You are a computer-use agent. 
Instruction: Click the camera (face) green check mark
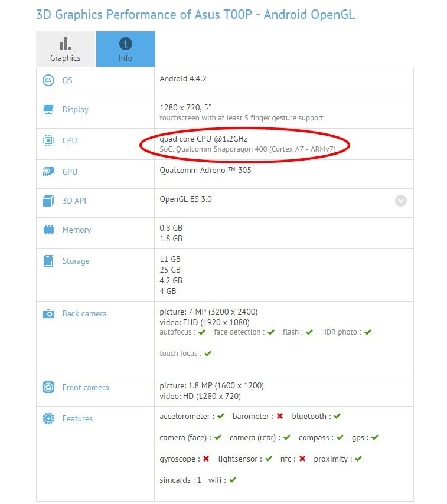[x=218, y=437]
